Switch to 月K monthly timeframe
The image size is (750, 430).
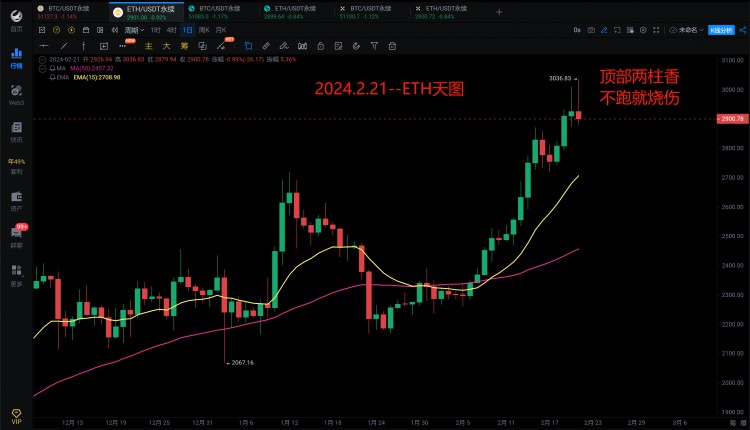coord(221,30)
